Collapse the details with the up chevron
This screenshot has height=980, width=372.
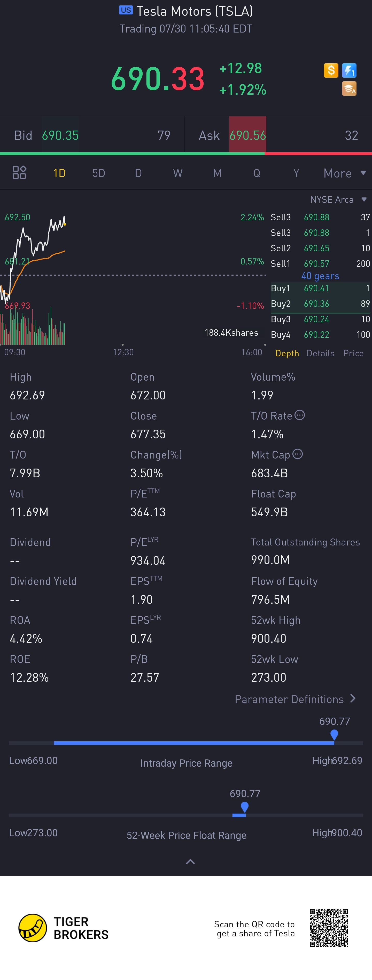point(190,862)
